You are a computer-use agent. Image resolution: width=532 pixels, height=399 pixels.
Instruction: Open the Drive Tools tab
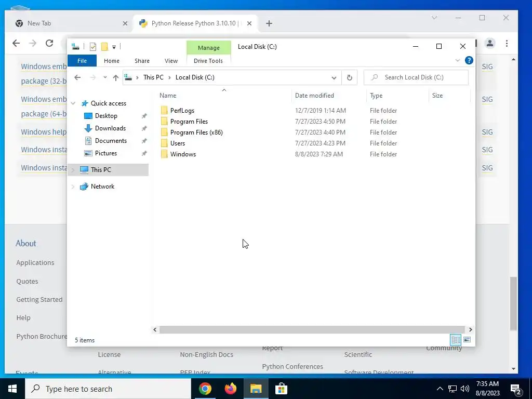click(x=208, y=61)
